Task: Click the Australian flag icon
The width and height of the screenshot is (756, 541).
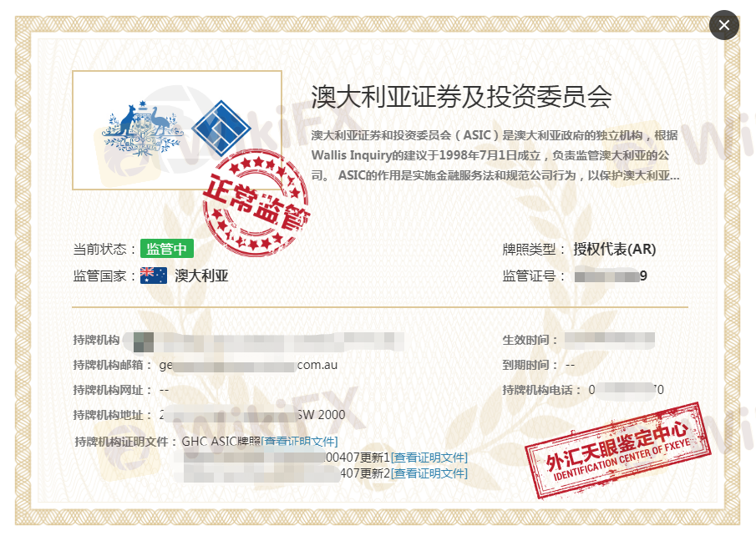Action: point(154,276)
